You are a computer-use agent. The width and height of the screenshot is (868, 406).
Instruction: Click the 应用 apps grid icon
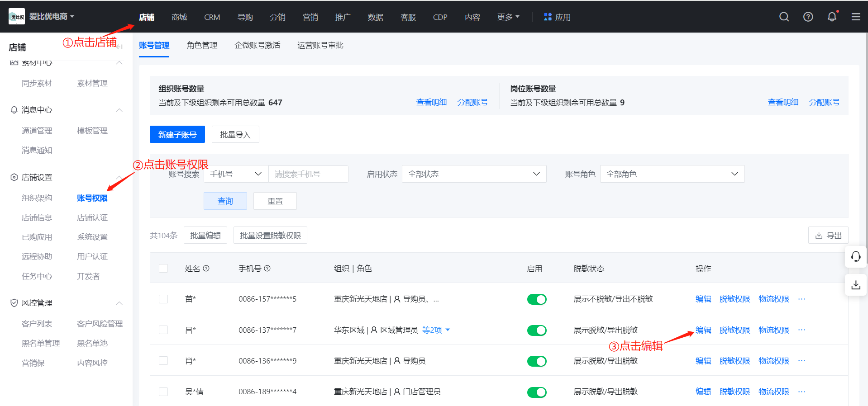(548, 17)
